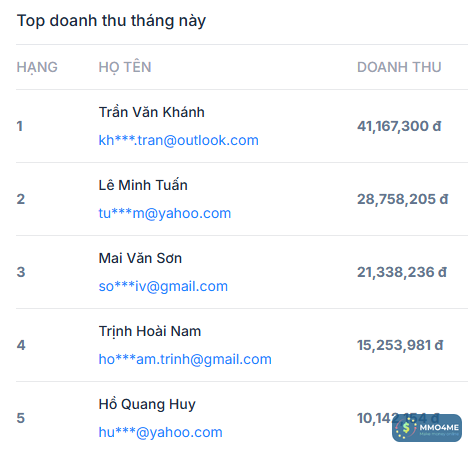Click the HẠNG column header
The image size is (470, 451).
tap(37, 67)
